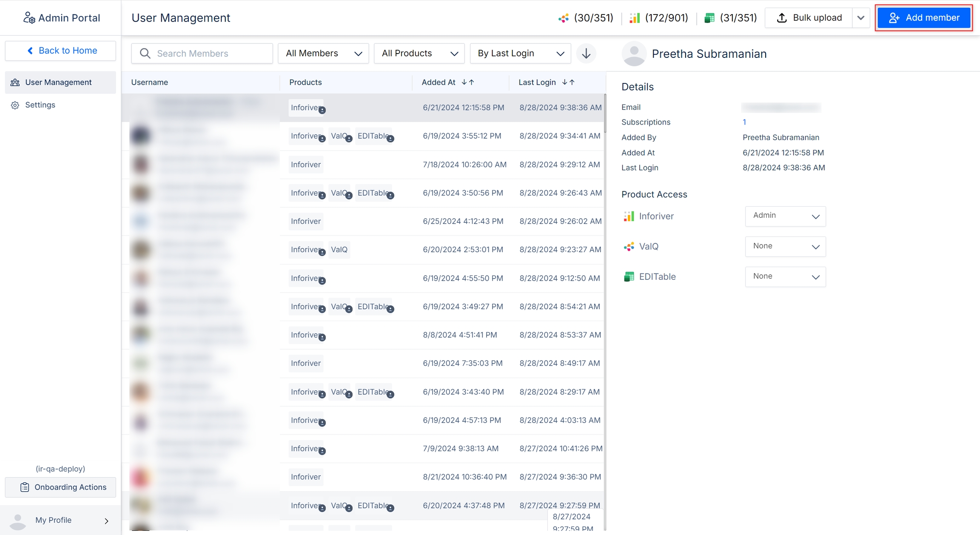Change Inforiver access from Admin dropdown
The height and width of the screenshot is (535, 980).
coord(785,216)
